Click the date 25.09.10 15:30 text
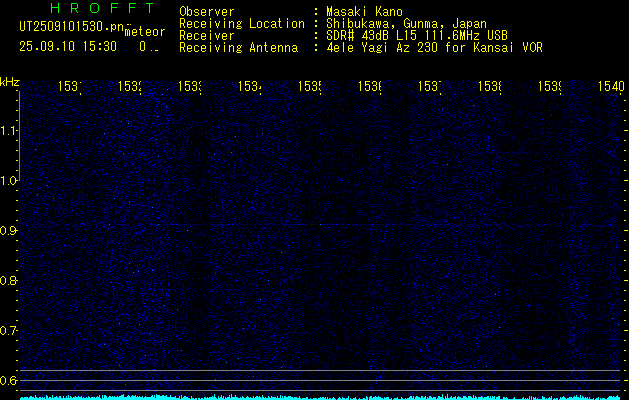Image resolution: width=629 pixels, height=400 pixels. coord(68,47)
